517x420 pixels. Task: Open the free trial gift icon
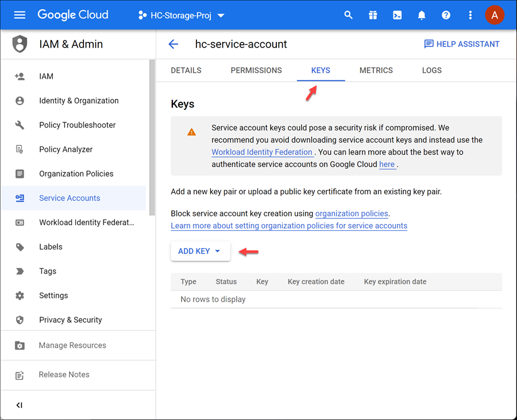[373, 15]
